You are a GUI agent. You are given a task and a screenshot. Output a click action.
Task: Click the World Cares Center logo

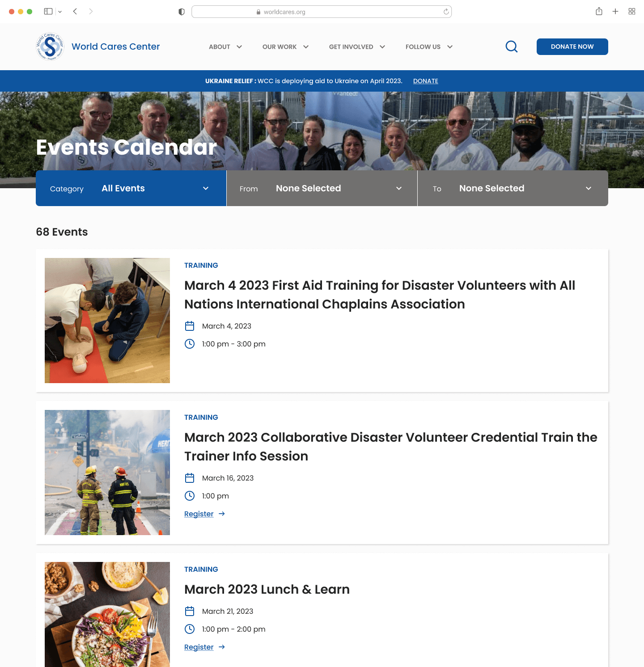(x=50, y=46)
